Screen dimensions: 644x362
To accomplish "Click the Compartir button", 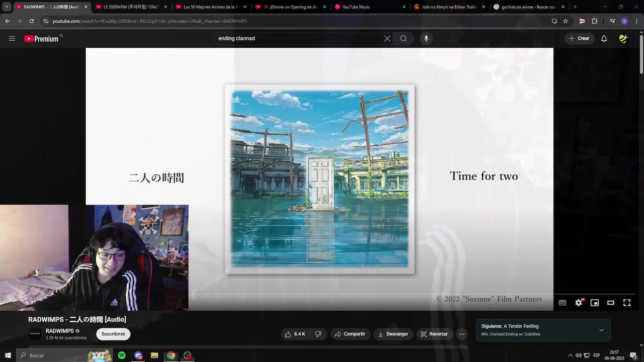I will click(350, 334).
